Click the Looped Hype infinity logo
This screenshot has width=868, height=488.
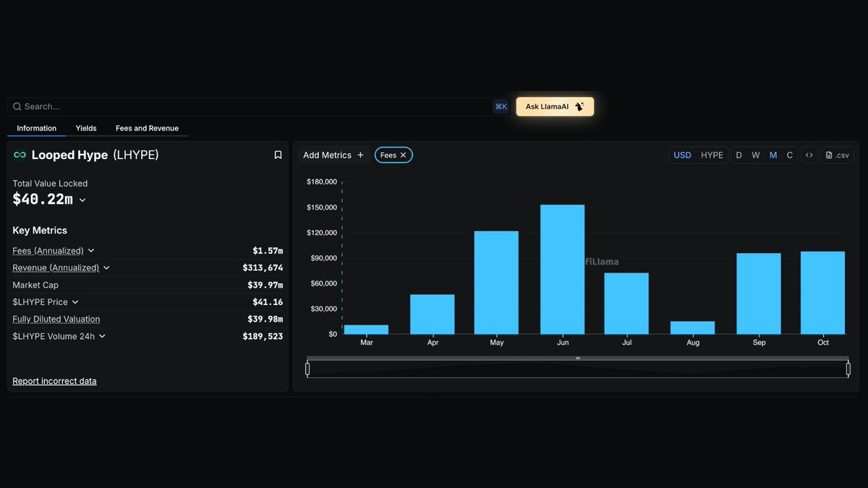pos(20,155)
